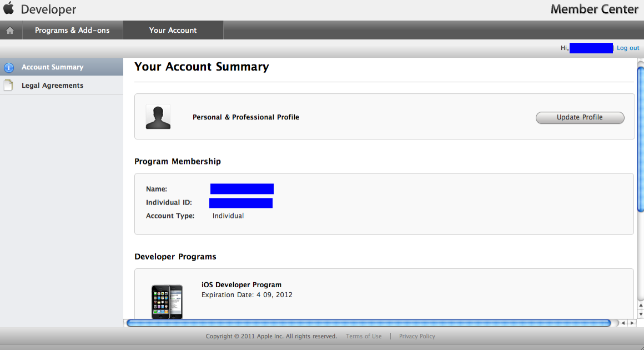Click the scroll down arrow

[x=640, y=314]
